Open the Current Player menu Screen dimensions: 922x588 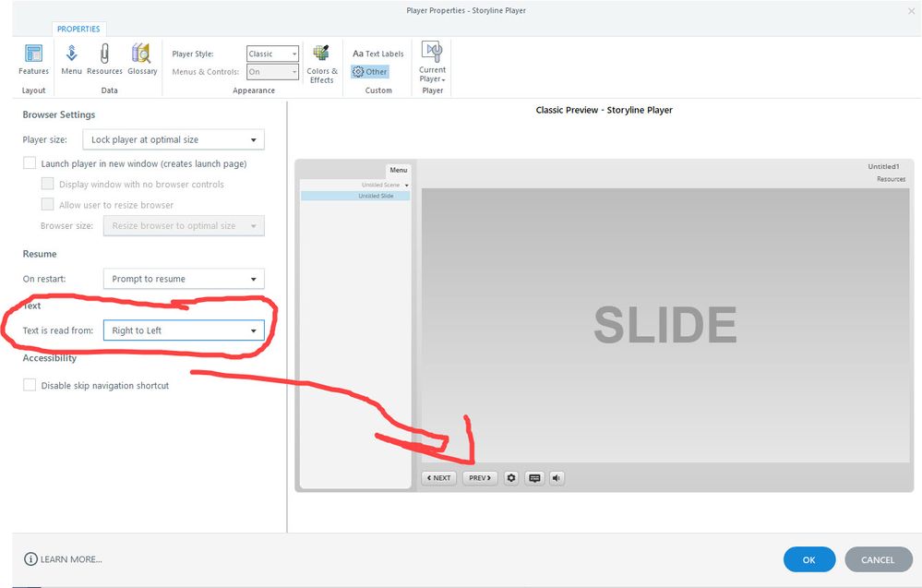(x=432, y=63)
